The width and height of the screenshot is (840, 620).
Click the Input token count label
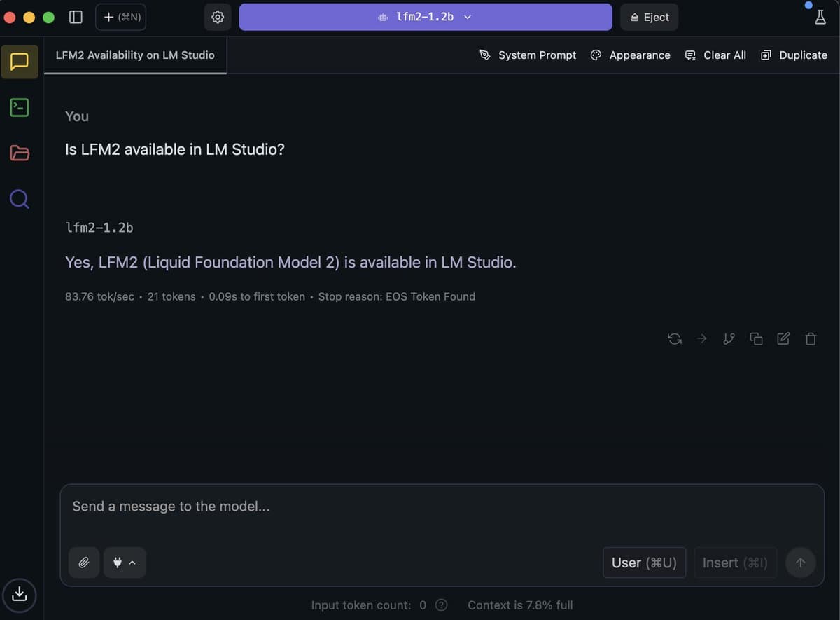click(361, 605)
